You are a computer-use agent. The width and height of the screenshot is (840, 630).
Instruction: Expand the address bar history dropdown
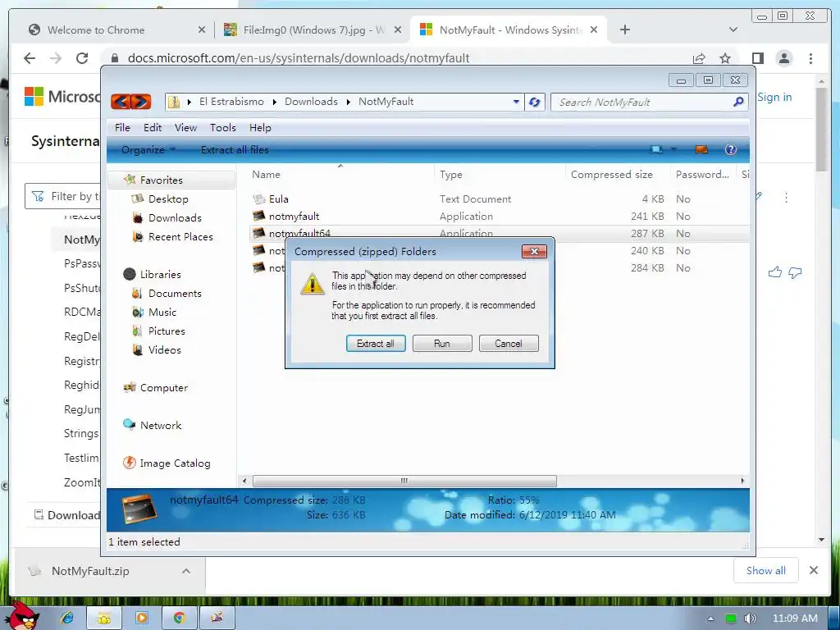tap(516, 102)
